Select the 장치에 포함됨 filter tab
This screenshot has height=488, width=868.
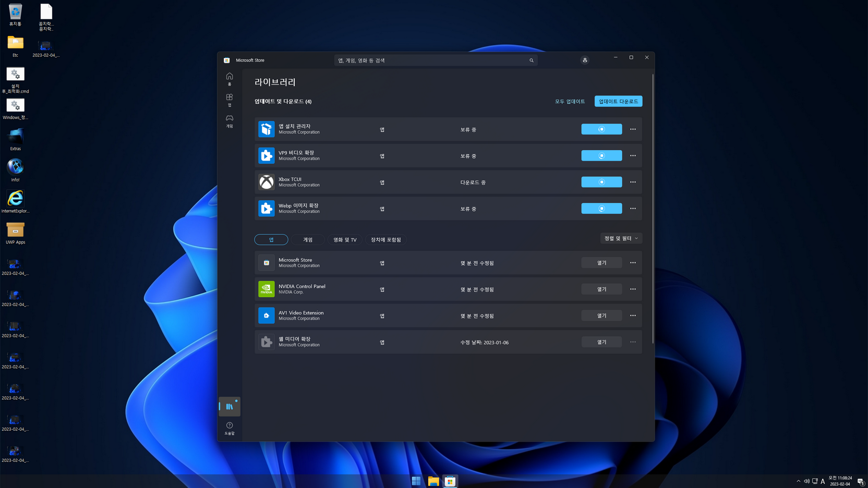tap(386, 239)
